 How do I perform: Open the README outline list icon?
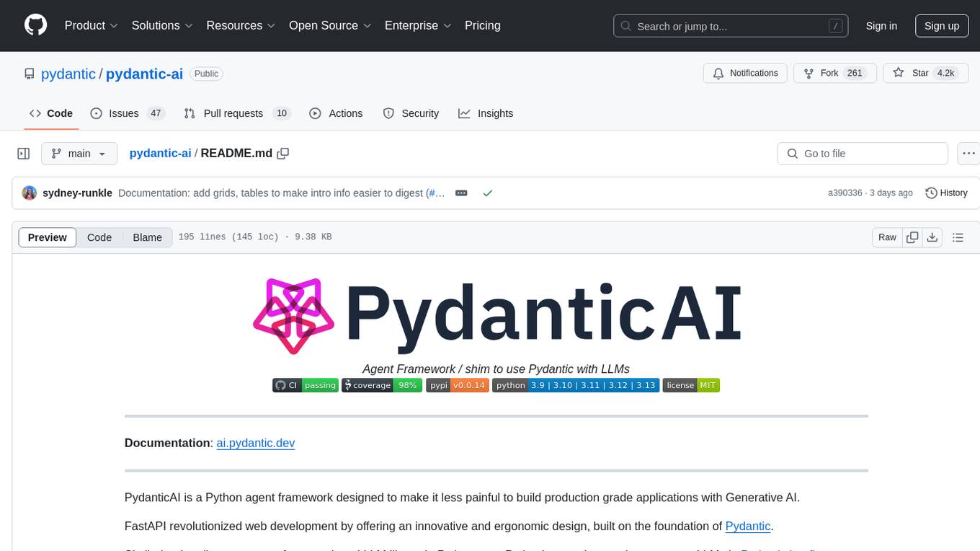pos(958,237)
